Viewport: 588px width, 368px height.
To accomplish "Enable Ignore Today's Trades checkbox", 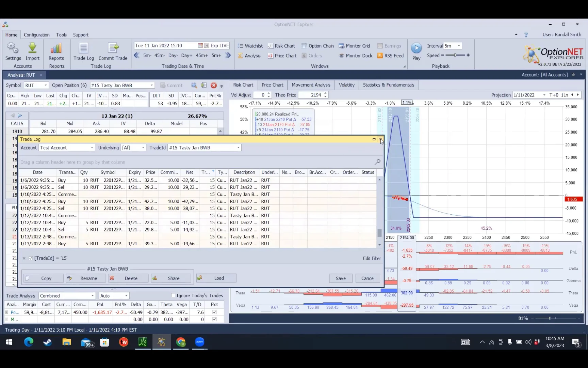I will click(x=173, y=295).
